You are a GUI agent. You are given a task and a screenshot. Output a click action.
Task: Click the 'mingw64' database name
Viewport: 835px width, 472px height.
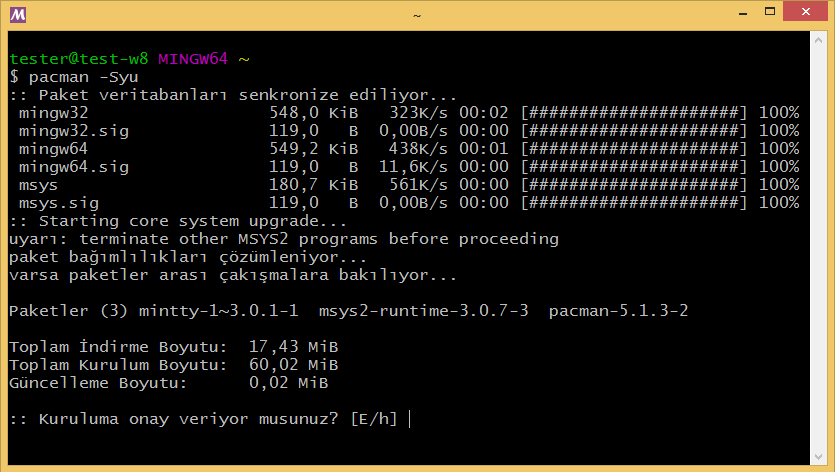pos(54,149)
